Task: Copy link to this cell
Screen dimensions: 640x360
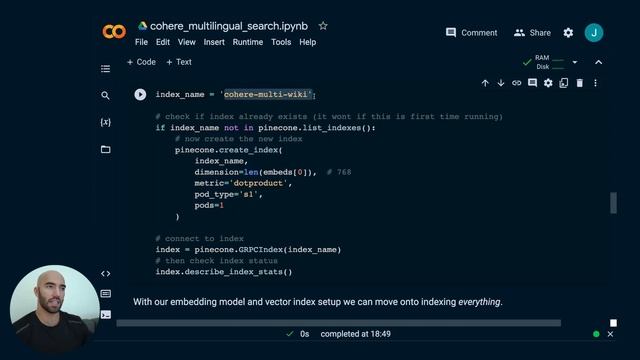Action: [516, 83]
